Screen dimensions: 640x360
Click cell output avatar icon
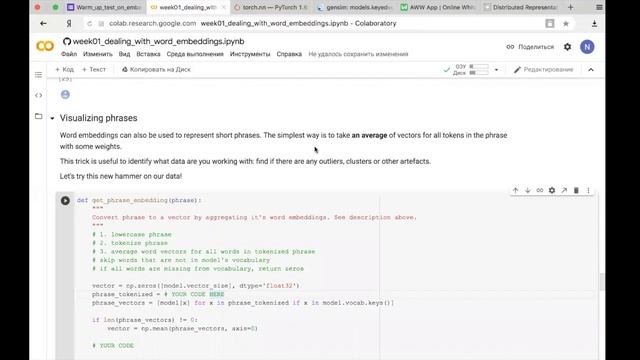(65, 95)
